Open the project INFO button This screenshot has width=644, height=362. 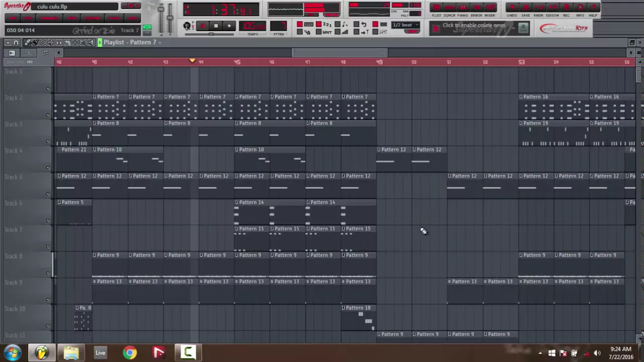coord(580,7)
